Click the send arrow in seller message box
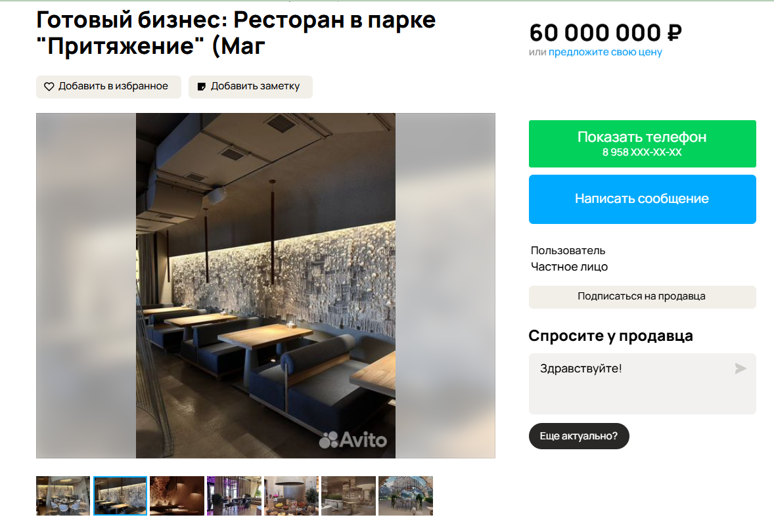Image resolution: width=774 pixels, height=532 pixels. point(740,368)
